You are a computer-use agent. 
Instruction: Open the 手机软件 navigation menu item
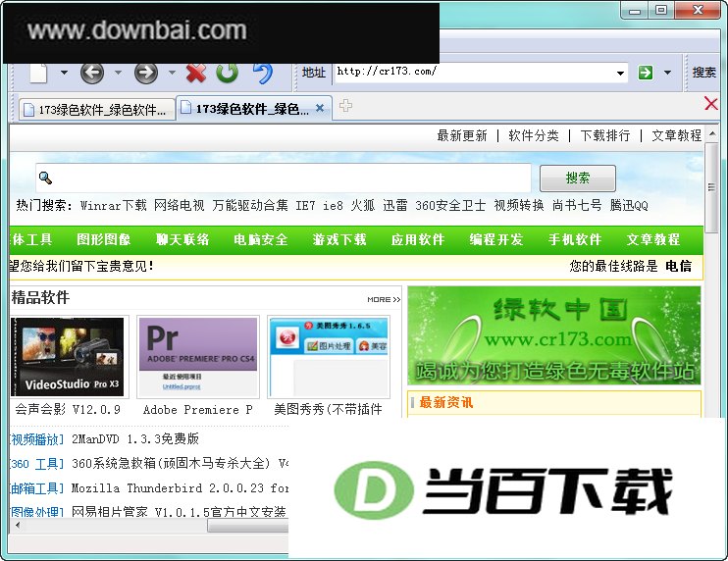[x=575, y=239]
